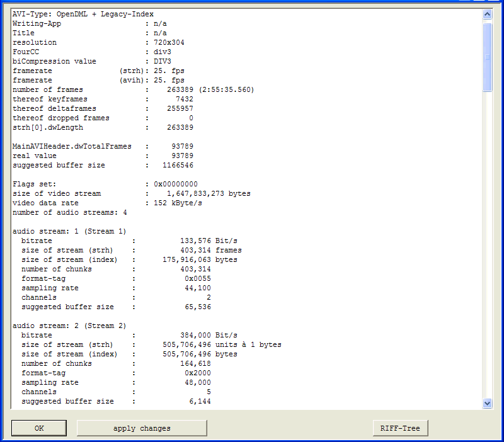This screenshot has width=504, height=442.
Task: Click the audio stream: 2 (Stream 2) heading
Action: [x=69, y=326]
